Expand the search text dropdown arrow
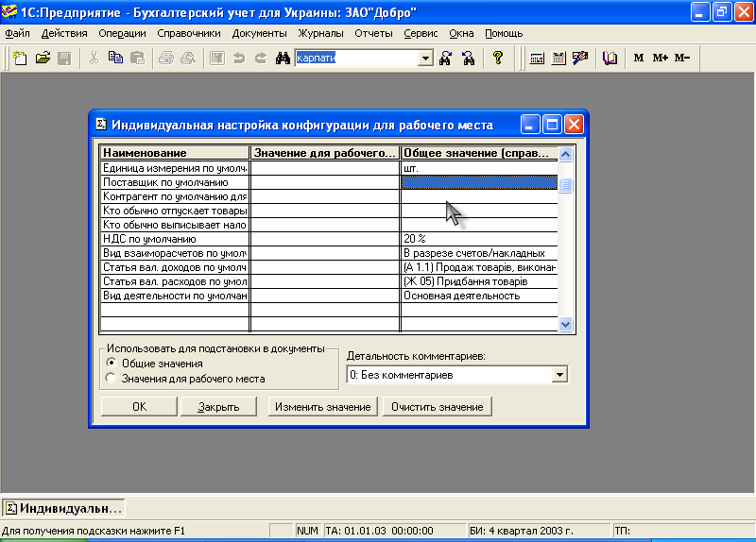This screenshot has width=756, height=542. coord(424,59)
